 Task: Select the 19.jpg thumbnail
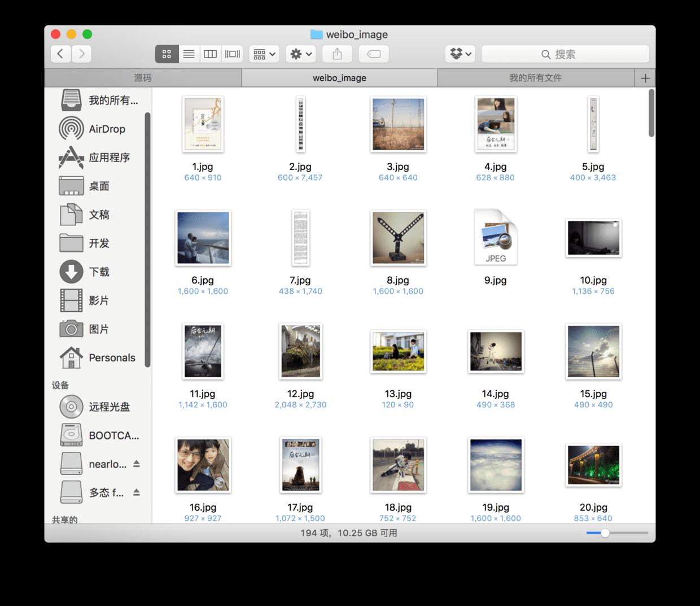[x=496, y=465]
